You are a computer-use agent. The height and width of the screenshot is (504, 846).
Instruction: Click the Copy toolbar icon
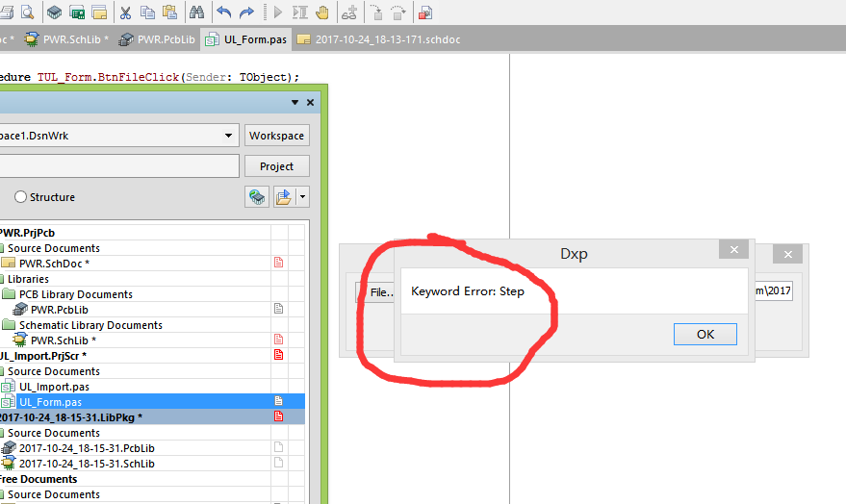(147, 12)
